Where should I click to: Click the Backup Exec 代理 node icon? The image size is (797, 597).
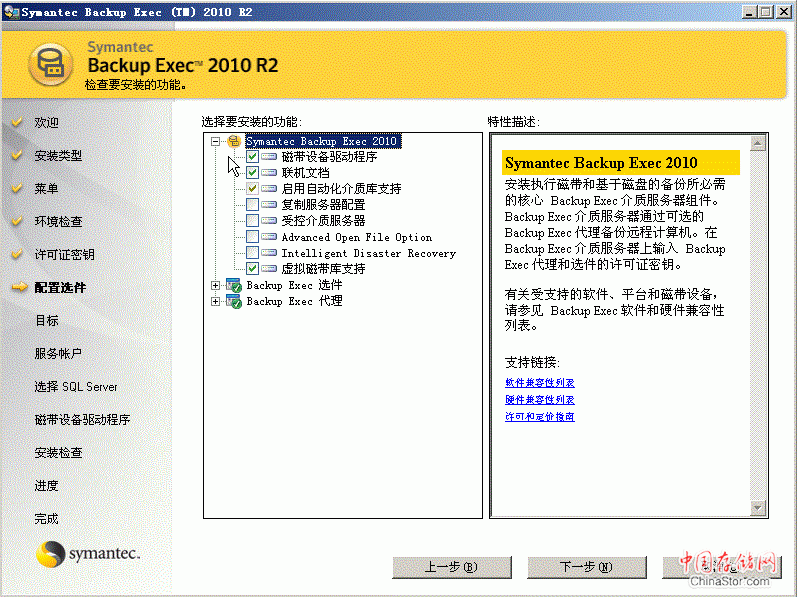tap(234, 301)
